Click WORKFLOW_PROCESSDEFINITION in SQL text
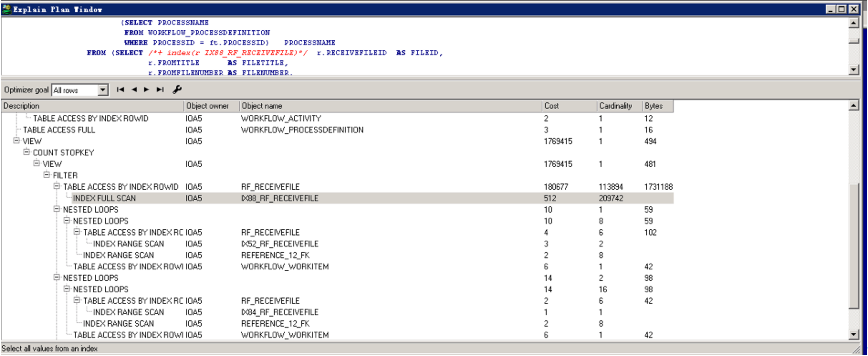The width and height of the screenshot is (868, 356). 209,33
